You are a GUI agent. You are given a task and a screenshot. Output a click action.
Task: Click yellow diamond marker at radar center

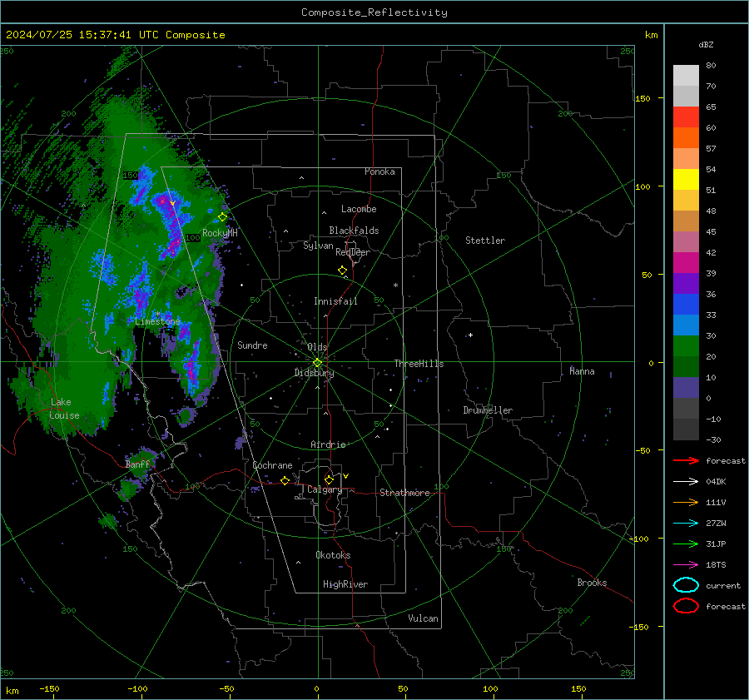(317, 363)
